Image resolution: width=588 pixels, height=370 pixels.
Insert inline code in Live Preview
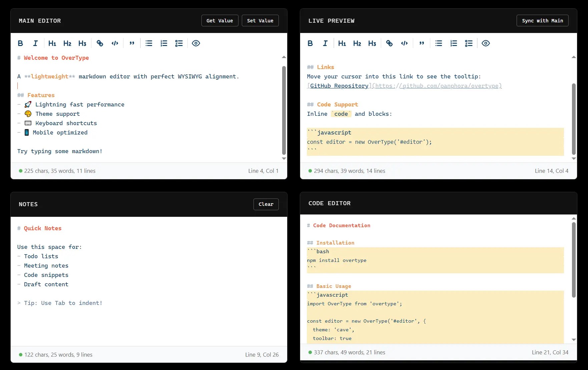pos(404,43)
